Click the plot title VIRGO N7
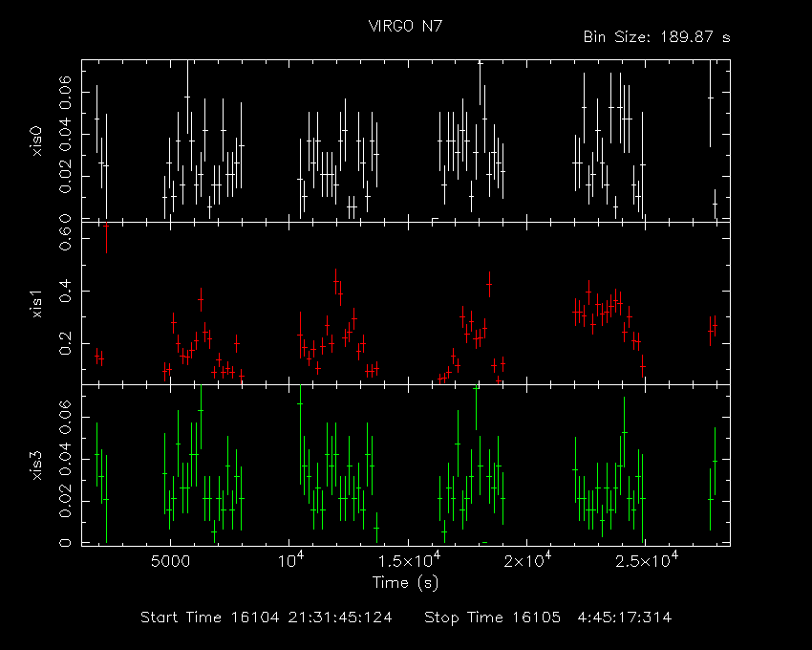812x650 pixels. [405, 26]
